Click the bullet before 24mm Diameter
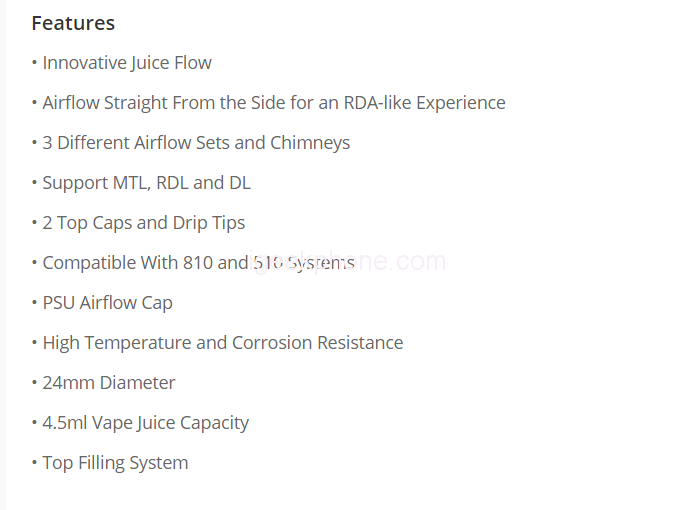The image size is (681, 510). coord(34,383)
